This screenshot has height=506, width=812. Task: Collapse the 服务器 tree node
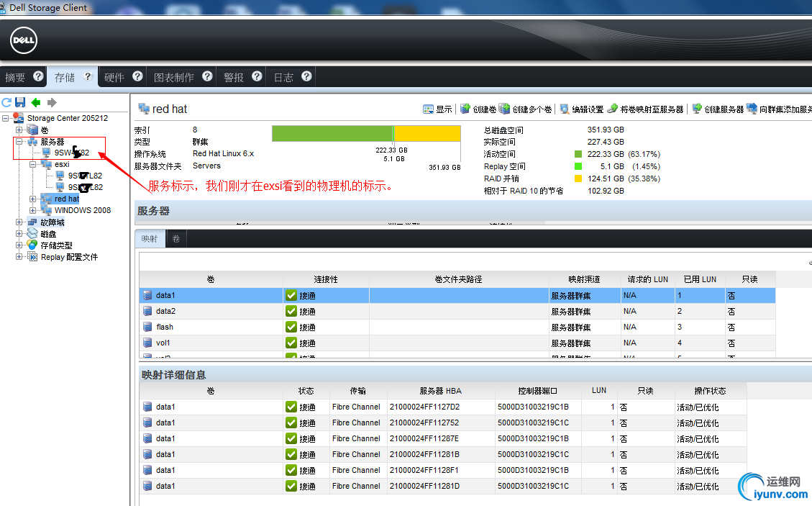[19, 142]
